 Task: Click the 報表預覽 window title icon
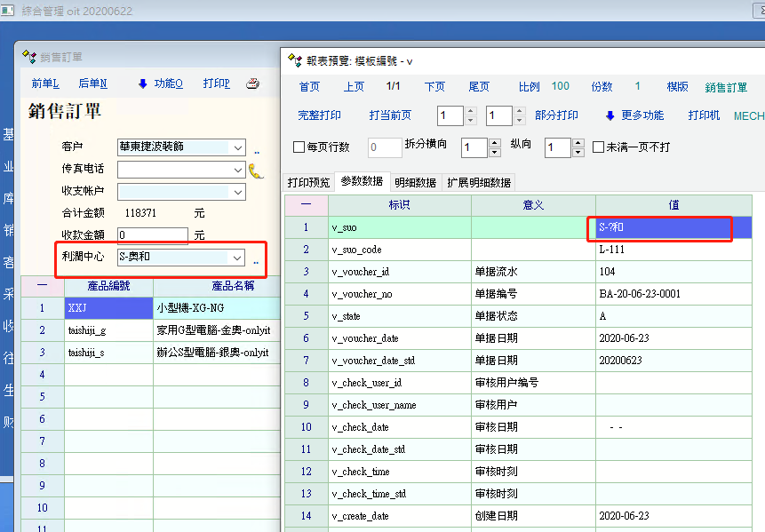[296, 60]
